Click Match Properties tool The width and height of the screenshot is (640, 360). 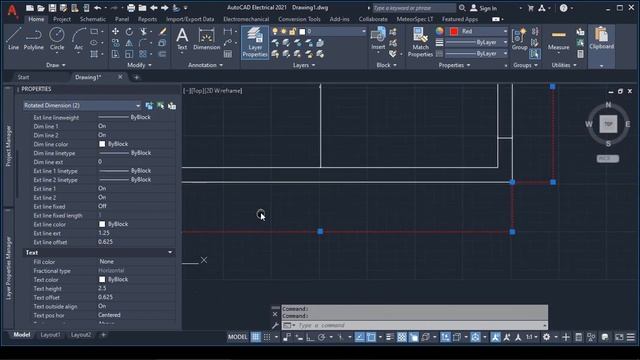coord(420,42)
